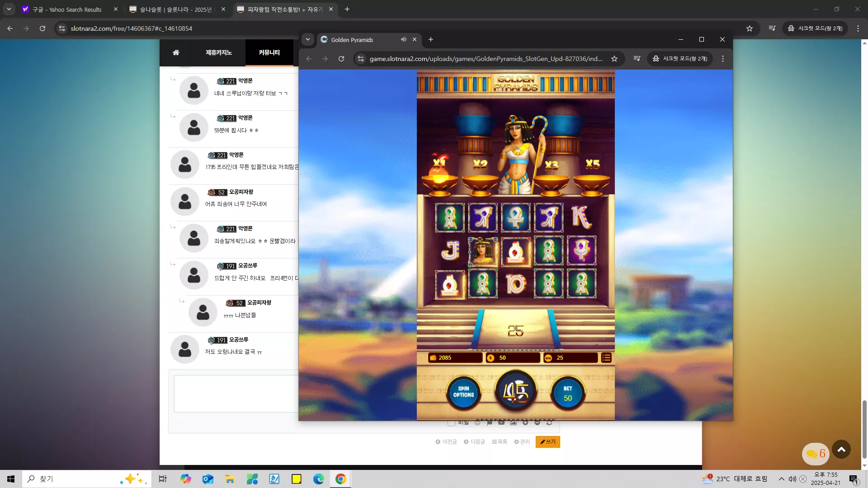The width and height of the screenshot is (868, 488).
Task: Open the post management (관리) link
Action: (x=522, y=442)
